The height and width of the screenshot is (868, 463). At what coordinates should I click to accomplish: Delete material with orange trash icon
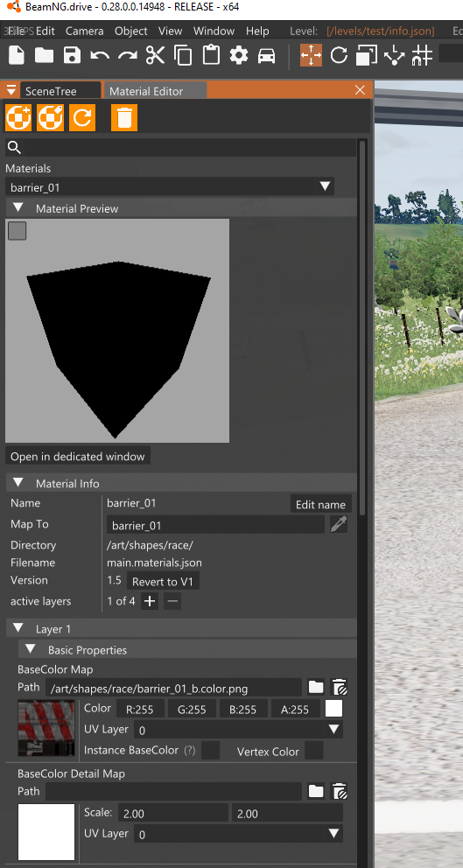pos(124,118)
